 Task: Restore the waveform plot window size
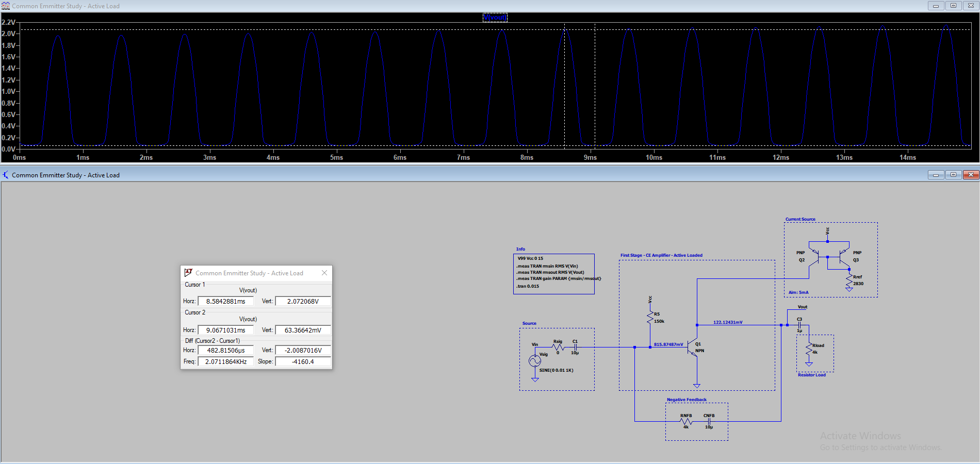pos(953,6)
